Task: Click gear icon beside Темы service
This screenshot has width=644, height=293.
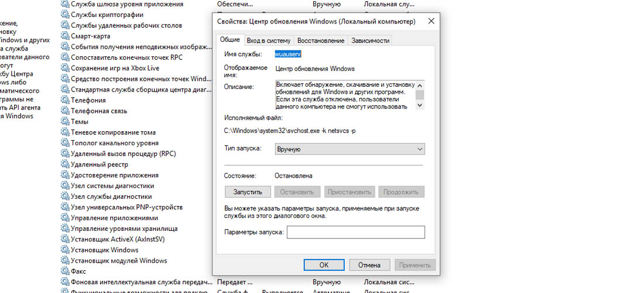Action: 65,122
